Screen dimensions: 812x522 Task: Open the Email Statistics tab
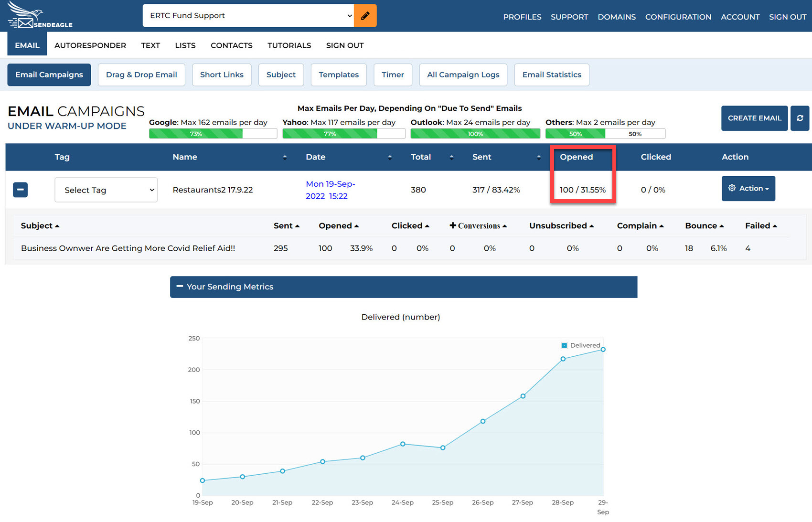coord(551,75)
